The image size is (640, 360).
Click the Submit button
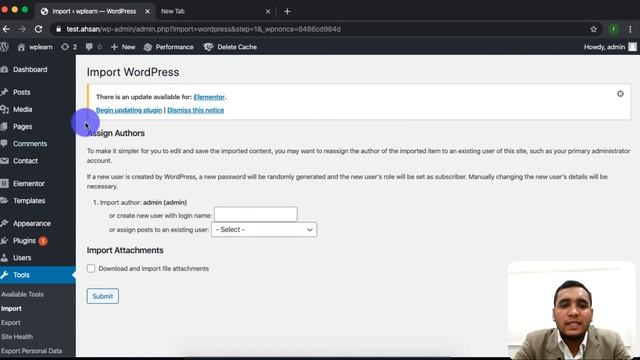click(x=102, y=296)
